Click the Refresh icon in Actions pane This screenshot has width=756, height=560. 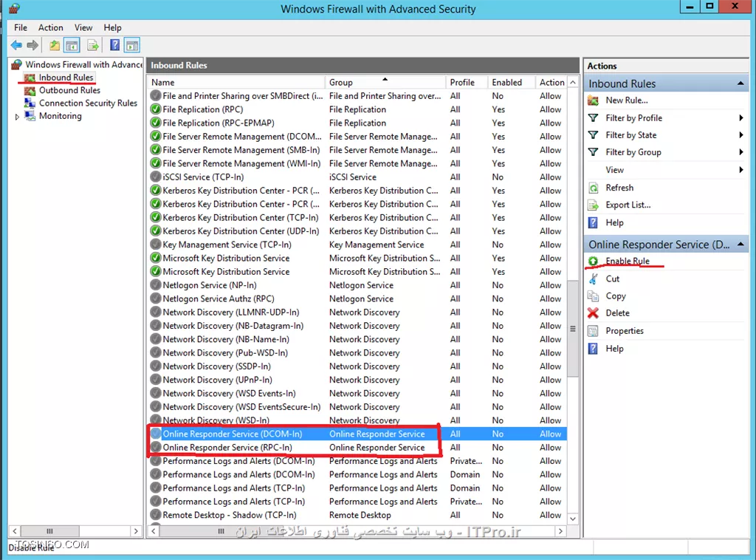[593, 188]
